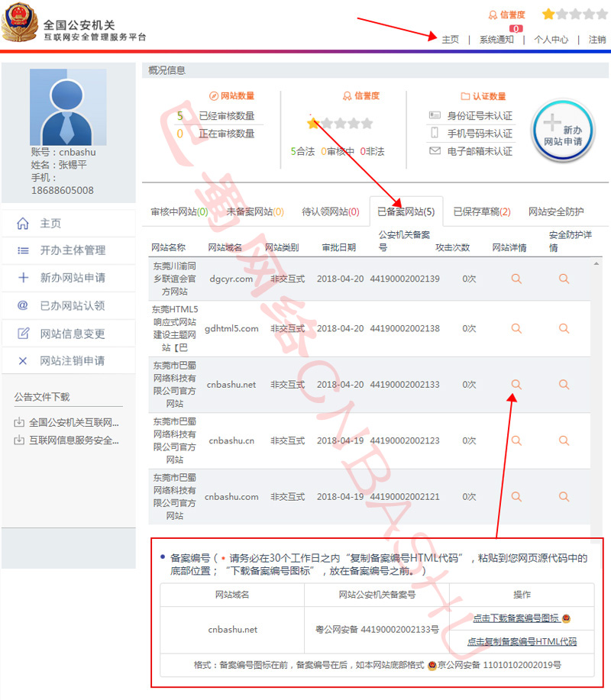
Task: Open 网站安全防护 tab
Action: pyautogui.click(x=556, y=211)
